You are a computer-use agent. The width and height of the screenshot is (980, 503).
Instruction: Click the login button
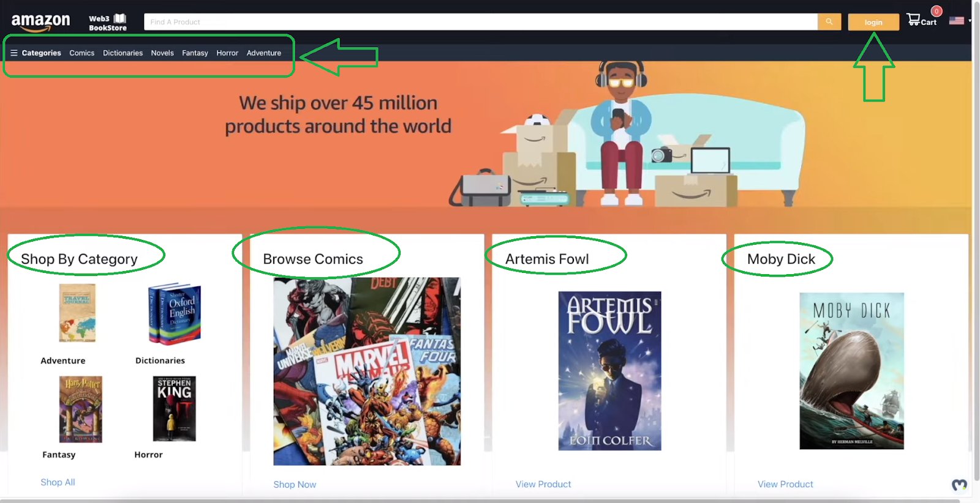pyautogui.click(x=873, y=22)
